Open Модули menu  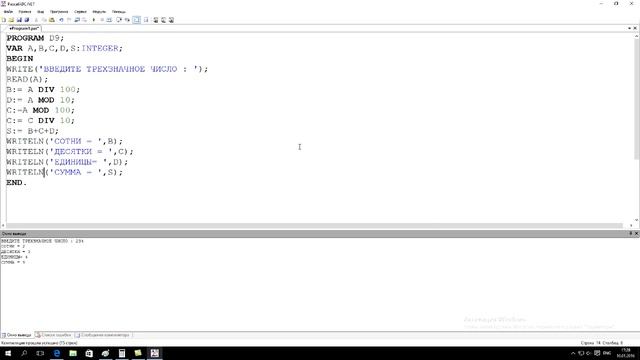coord(99,12)
